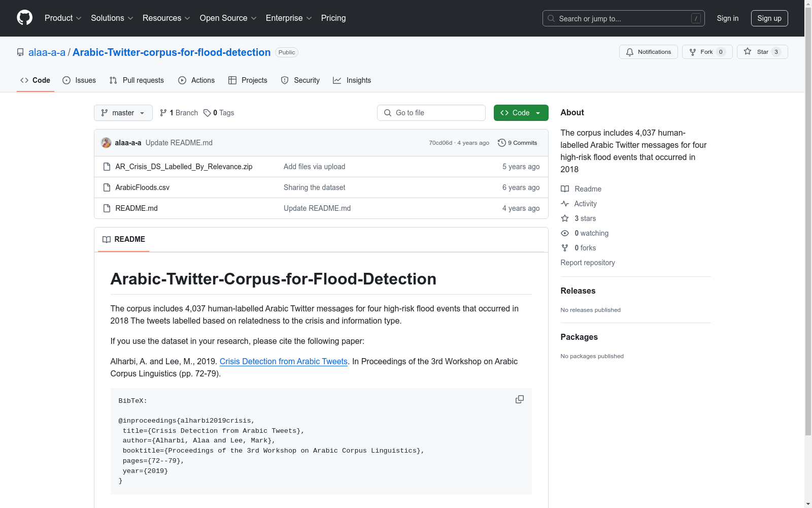Click the stars icon in About sidebar
Screen dimensions: 812x508
click(x=565, y=218)
